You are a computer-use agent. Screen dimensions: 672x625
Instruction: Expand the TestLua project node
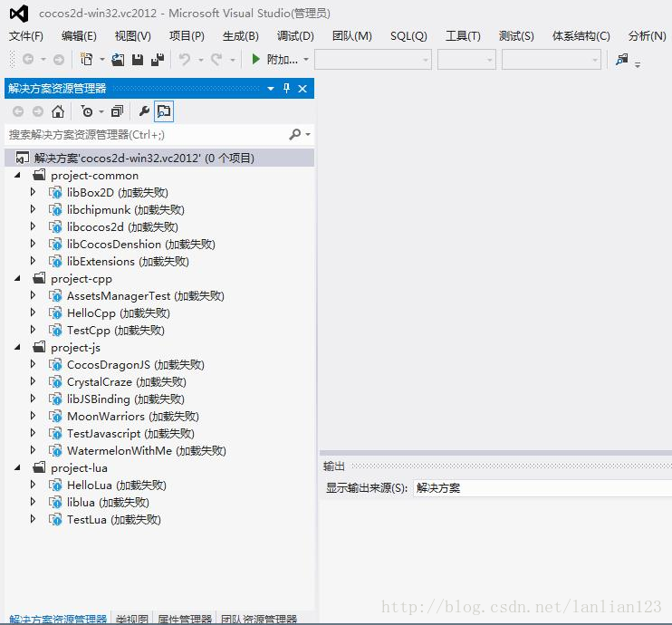click(33, 519)
